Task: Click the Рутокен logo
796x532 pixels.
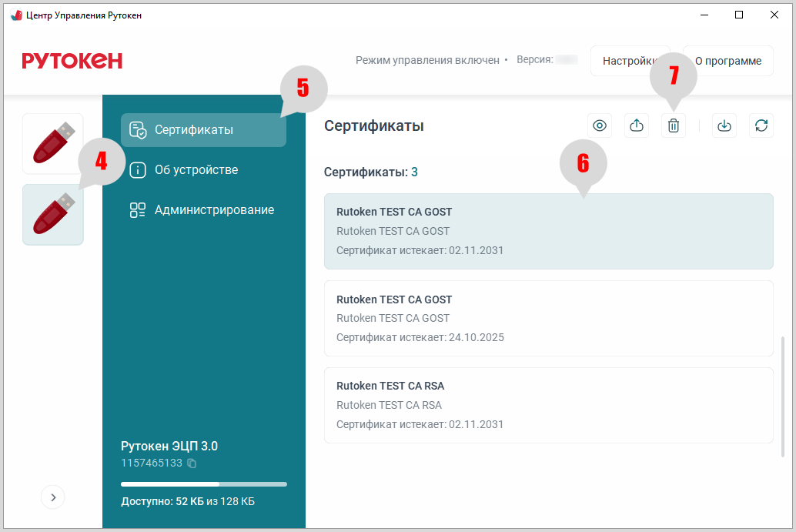Action: [72, 61]
